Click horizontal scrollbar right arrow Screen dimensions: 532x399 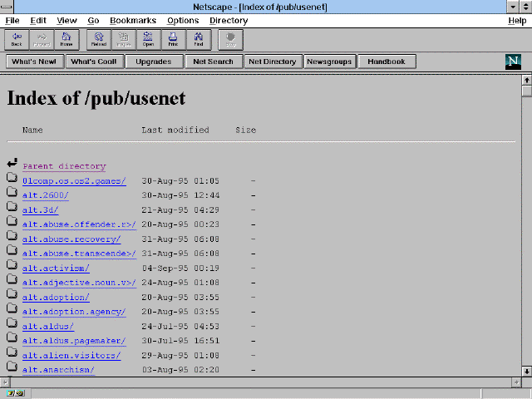tap(516, 382)
